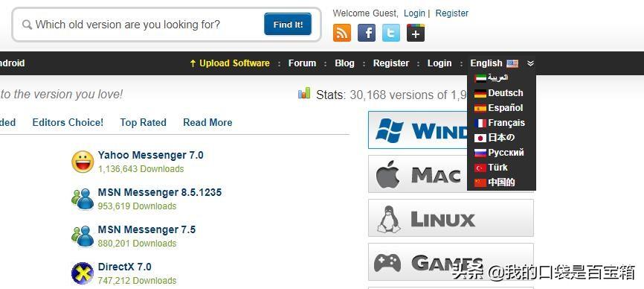
Task: Open Blog in nav bar
Action: (x=344, y=63)
